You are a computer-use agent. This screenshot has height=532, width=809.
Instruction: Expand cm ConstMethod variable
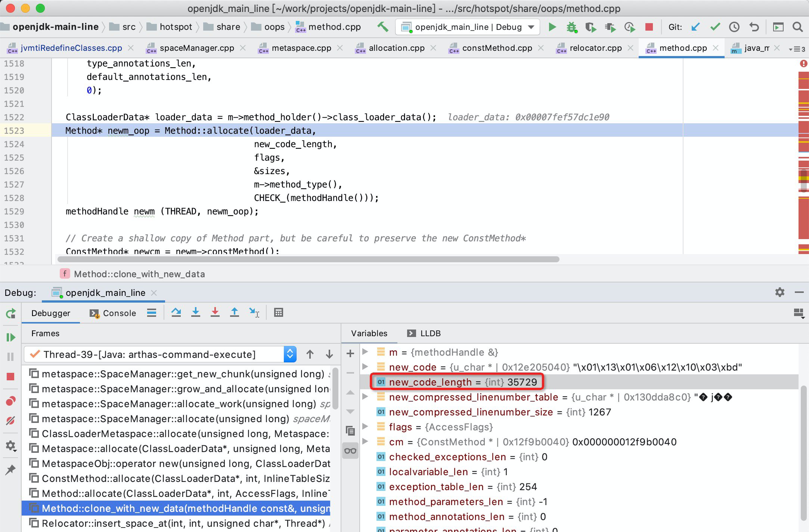pyautogui.click(x=366, y=441)
